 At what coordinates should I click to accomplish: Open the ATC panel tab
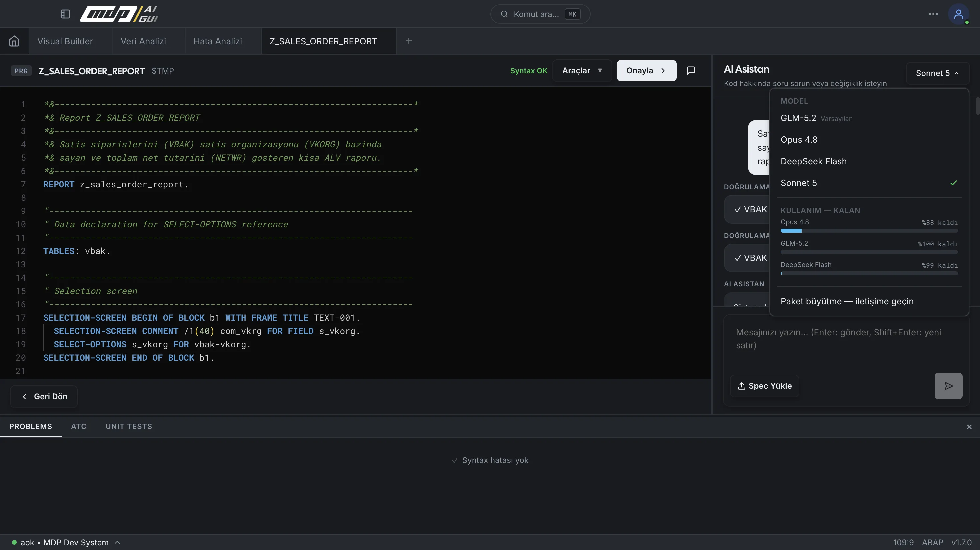pos(79,426)
